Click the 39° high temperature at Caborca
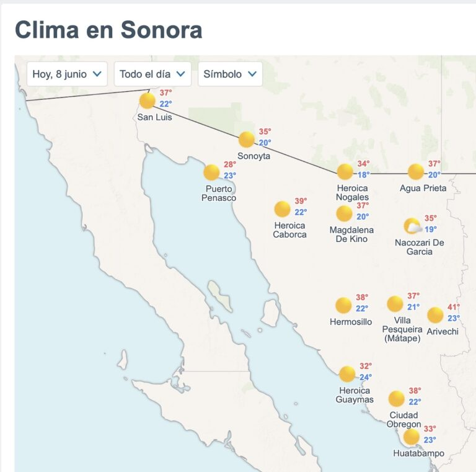 (301, 201)
